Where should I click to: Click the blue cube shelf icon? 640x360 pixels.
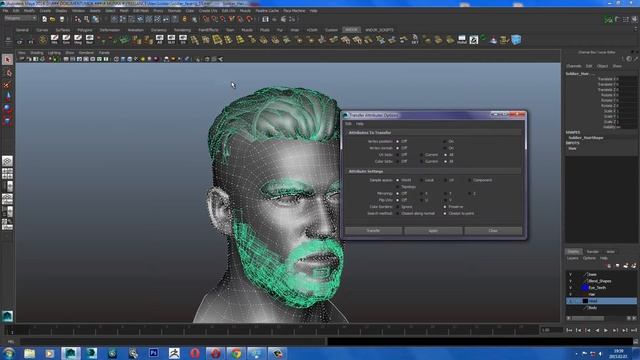click(x=516, y=40)
